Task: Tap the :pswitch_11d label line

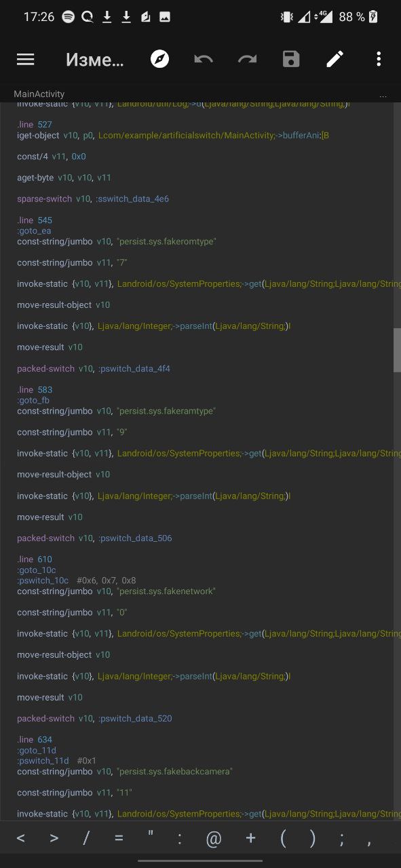Action: [56, 762]
